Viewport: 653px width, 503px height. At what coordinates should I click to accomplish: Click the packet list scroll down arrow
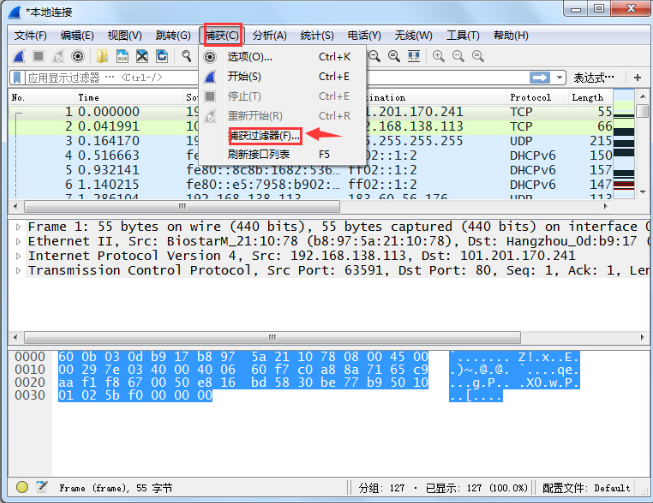point(643,192)
